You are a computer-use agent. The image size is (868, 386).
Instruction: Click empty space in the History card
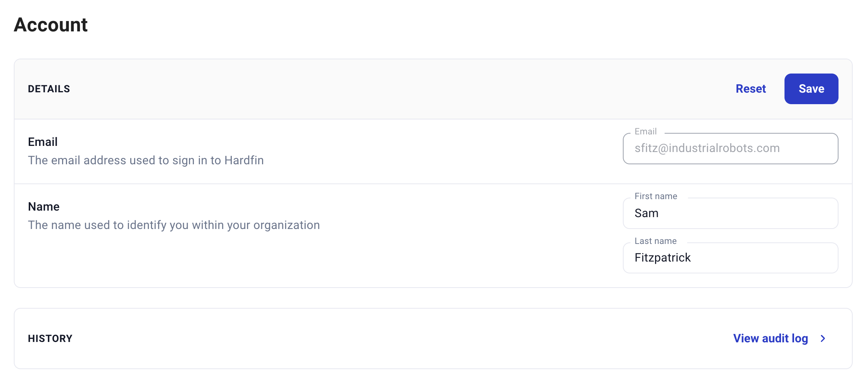coord(383,339)
